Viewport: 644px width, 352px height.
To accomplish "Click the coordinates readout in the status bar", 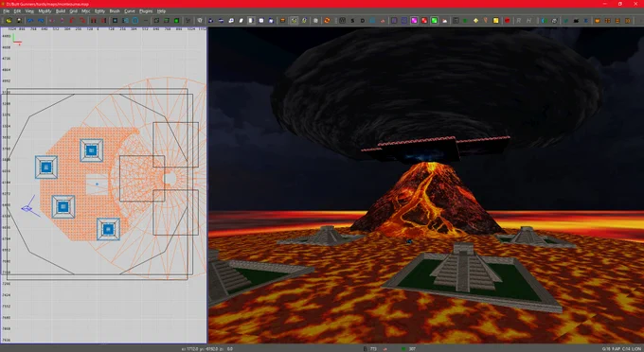I will coord(207,349).
